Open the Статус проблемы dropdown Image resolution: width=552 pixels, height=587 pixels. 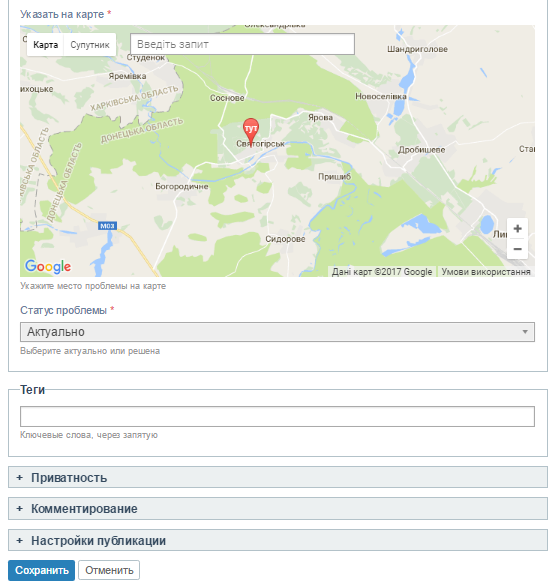[x=277, y=332]
